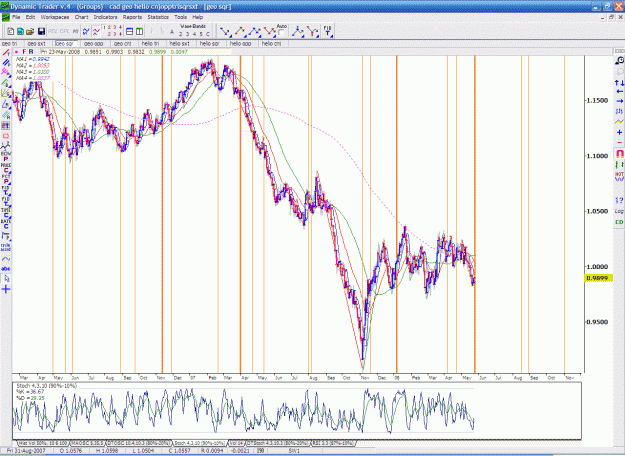
Task: Click the floppy disk save icon
Action: click(41, 31)
